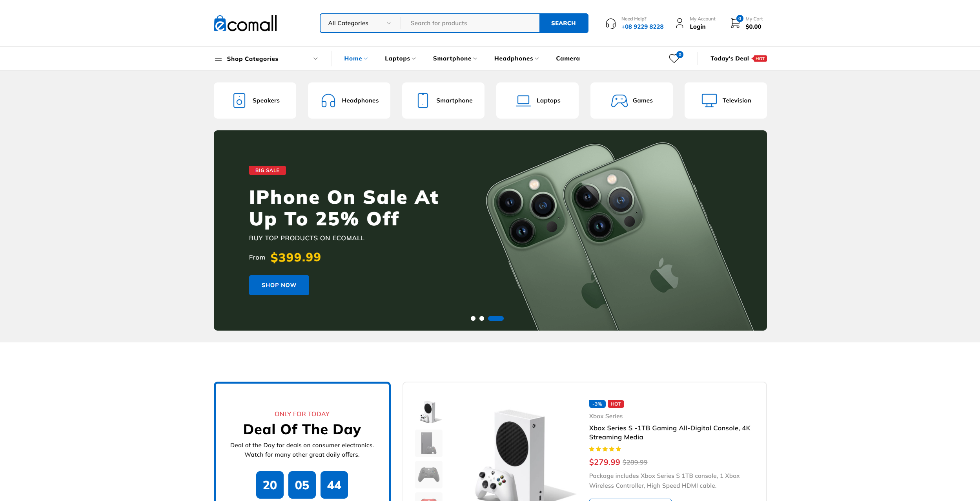Screen dimensions: 980x501
Task: Click the blue SEARCH button
Action: coord(563,23)
